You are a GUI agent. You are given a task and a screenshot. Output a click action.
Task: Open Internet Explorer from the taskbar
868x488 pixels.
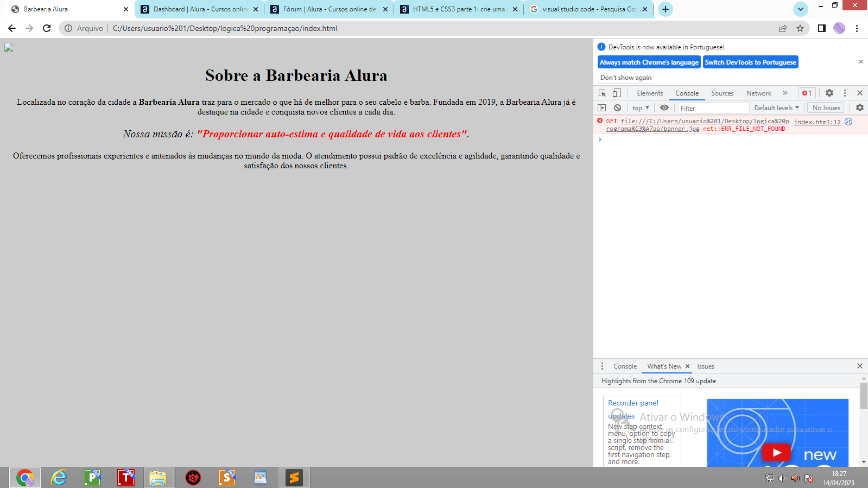[59, 478]
